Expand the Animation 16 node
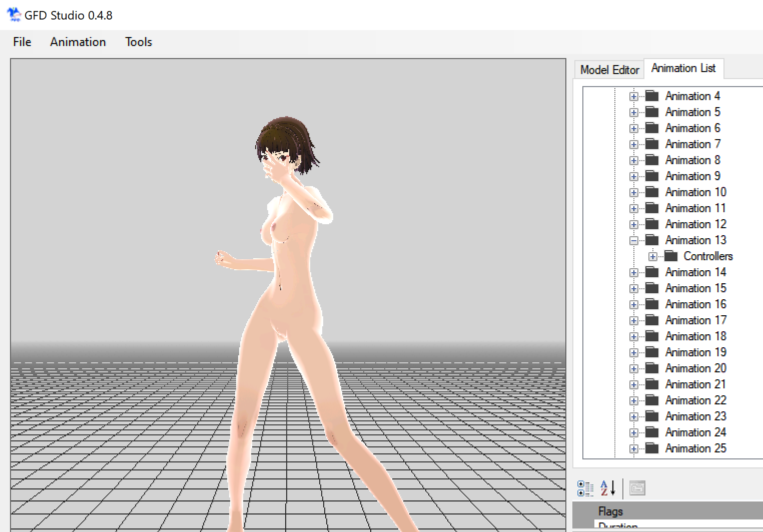 pyautogui.click(x=634, y=305)
